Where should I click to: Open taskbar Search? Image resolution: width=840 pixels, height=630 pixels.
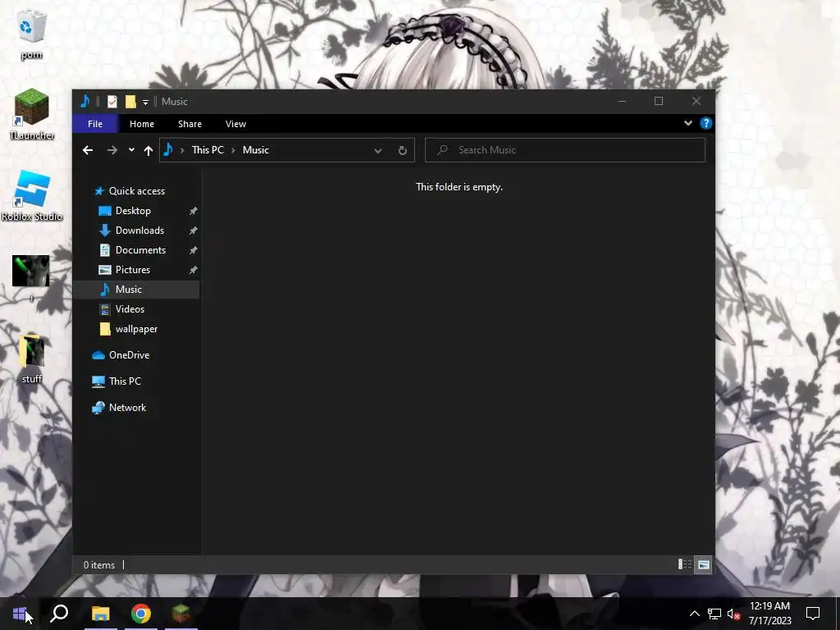[59, 614]
